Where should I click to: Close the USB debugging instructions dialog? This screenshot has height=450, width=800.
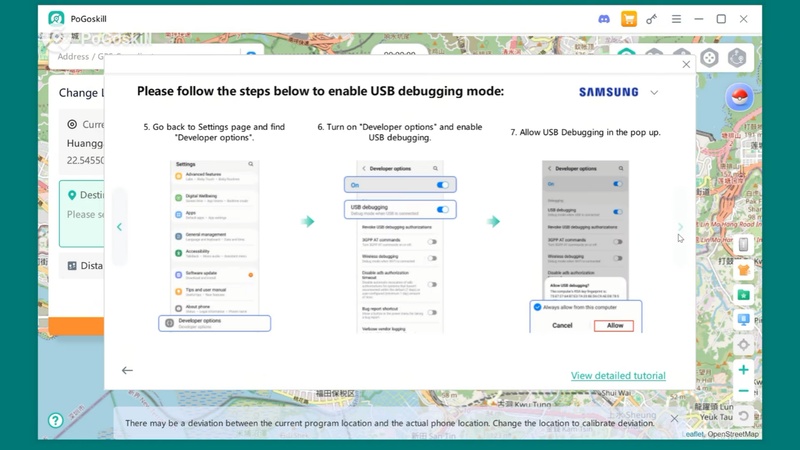pyautogui.click(x=686, y=64)
